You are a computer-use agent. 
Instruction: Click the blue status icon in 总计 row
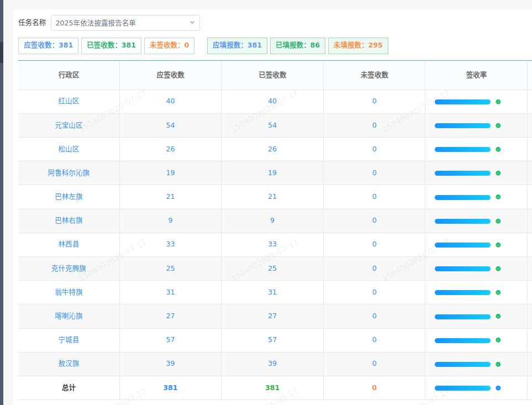(498, 388)
